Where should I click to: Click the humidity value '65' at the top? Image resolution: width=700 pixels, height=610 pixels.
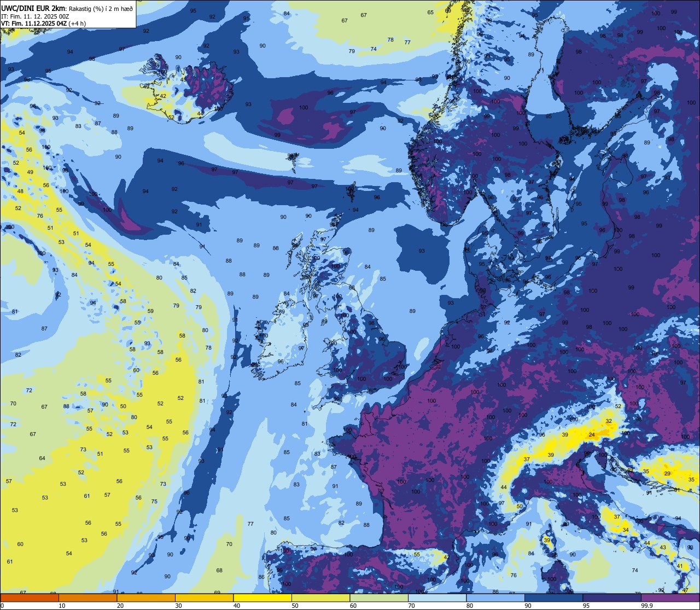(430, 13)
